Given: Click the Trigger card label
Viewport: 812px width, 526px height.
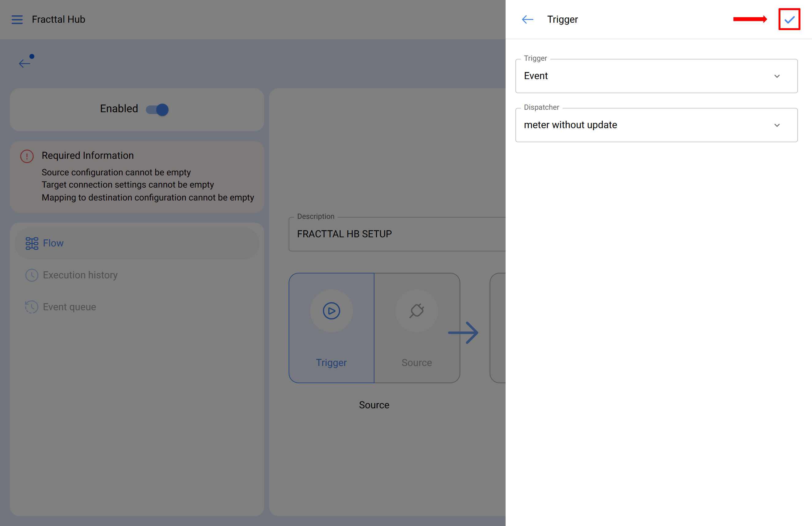Looking at the screenshot, I should pos(331,363).
